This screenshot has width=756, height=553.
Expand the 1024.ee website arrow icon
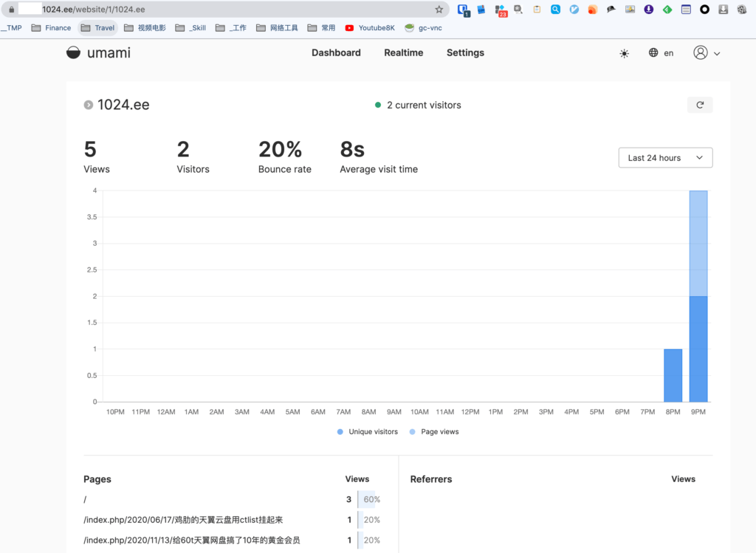(x=89, y=105)
